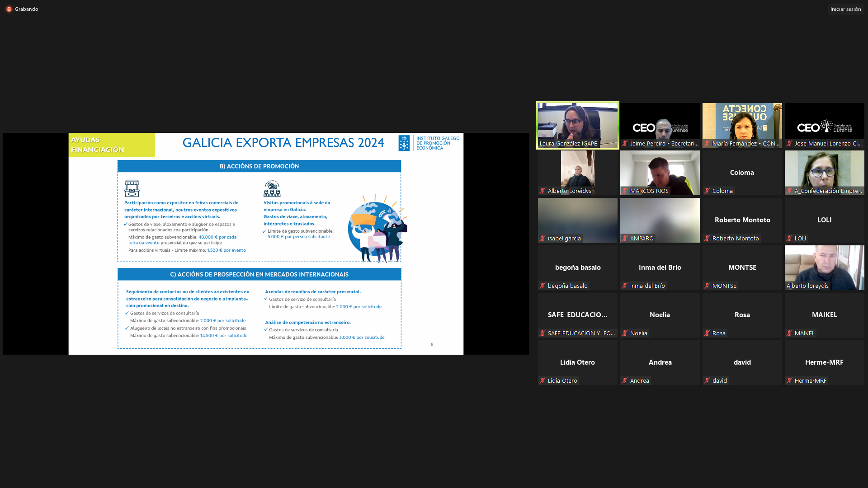Click muted mic icon beside begoña basalo label

(542, 286)
